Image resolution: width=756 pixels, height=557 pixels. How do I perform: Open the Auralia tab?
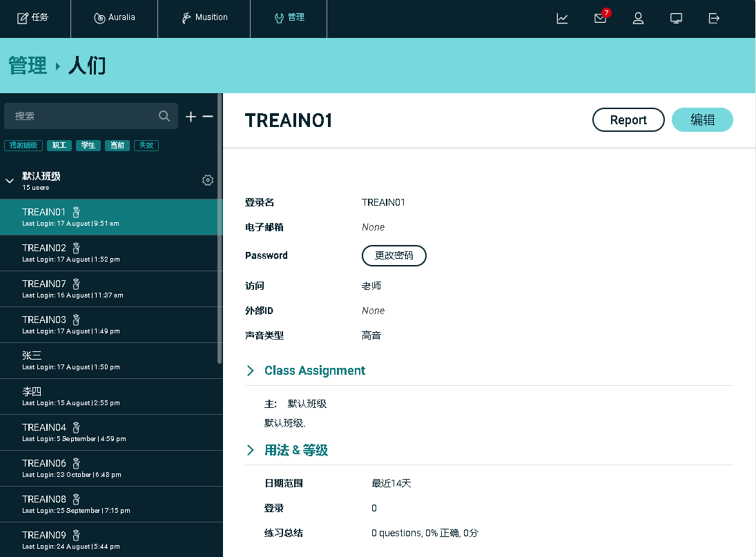click(115, 18)
